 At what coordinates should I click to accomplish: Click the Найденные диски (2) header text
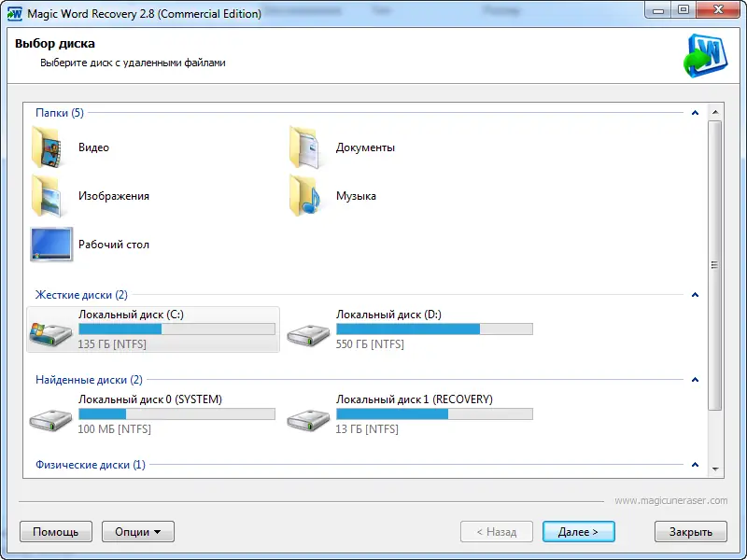click(x=89, y=380)
